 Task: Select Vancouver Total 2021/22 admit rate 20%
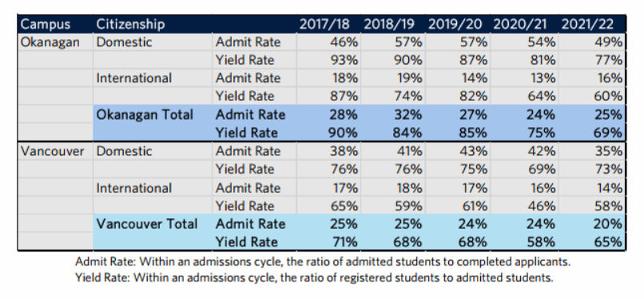[x=609, y=224]
